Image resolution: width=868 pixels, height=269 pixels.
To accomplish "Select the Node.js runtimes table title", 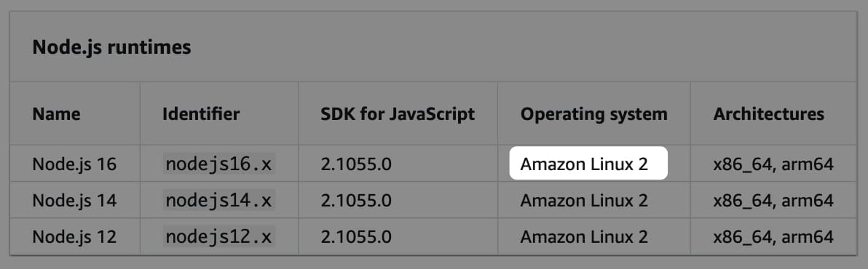I will [112, 47].
